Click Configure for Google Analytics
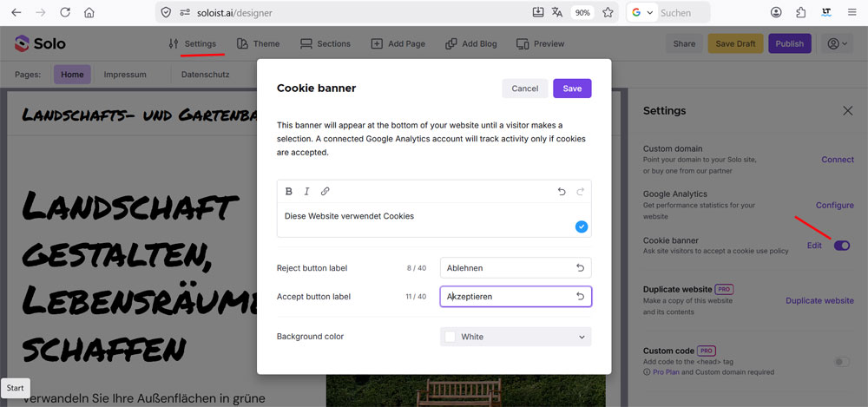This screenshot has height=407, width=868. click(x=834, y=205)
